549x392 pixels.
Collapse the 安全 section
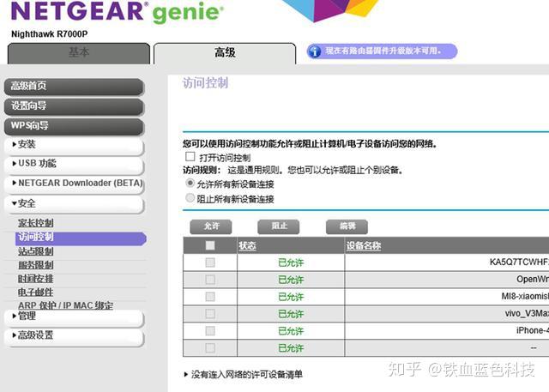[x=74, y=204]
